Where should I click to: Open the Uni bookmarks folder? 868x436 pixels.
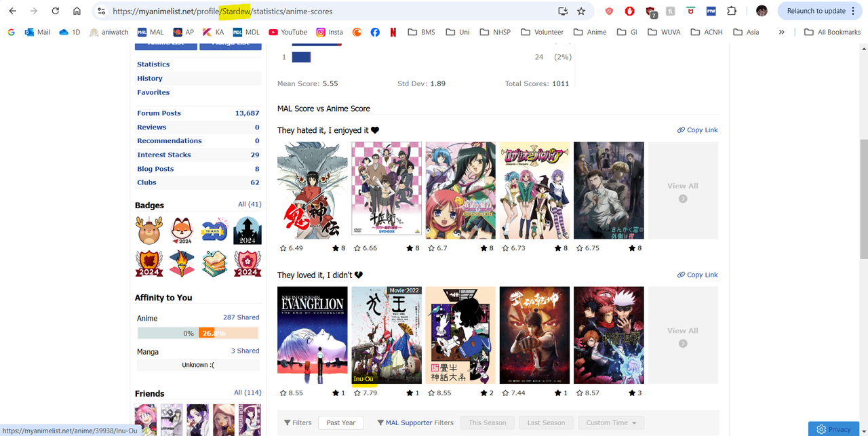[458, 32]
